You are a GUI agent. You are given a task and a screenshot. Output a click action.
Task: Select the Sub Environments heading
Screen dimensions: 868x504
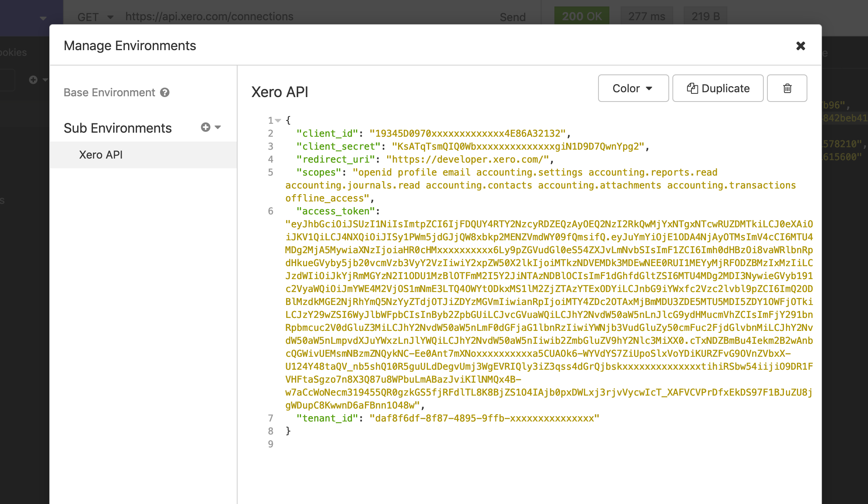118,128
